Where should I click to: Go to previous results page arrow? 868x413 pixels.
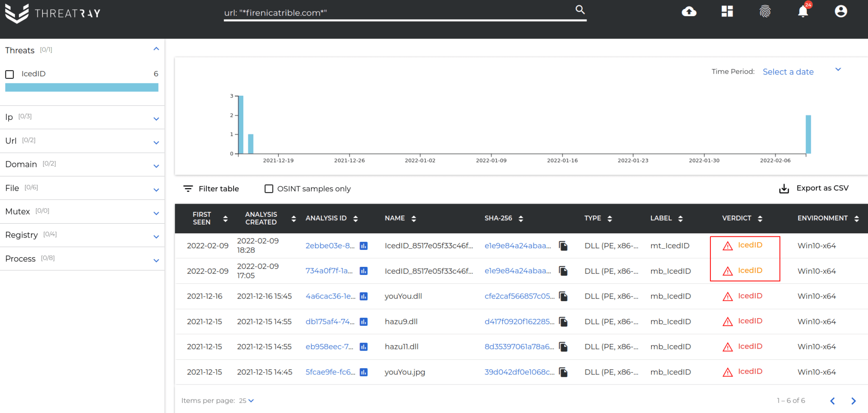tap(832, 401)
